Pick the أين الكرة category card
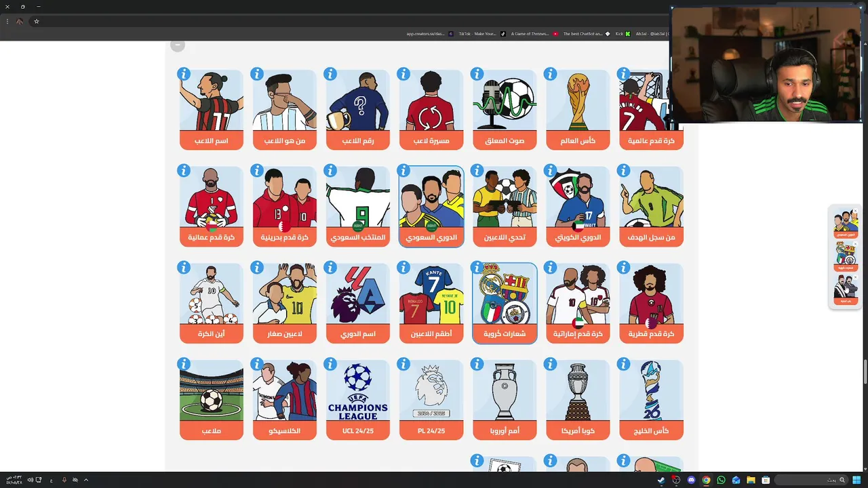868x488 pixels. click(x=212, y=304)
